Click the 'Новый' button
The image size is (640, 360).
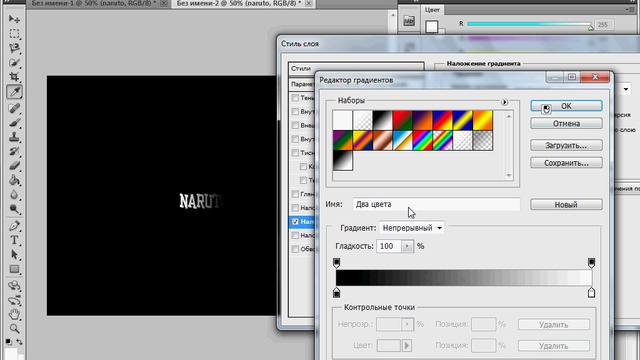(566, 204)
